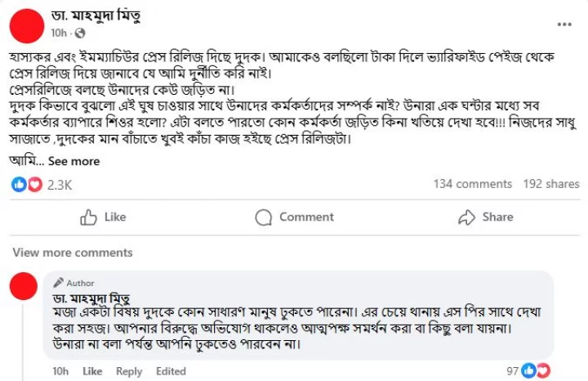Click the blue like reaction icon under the post
The width and height of the screenshot is (588, 381).
tap(19, 184)
